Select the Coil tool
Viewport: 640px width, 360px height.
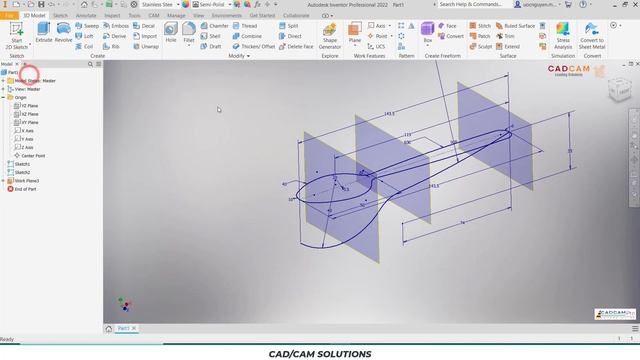(x=84, y=47)
